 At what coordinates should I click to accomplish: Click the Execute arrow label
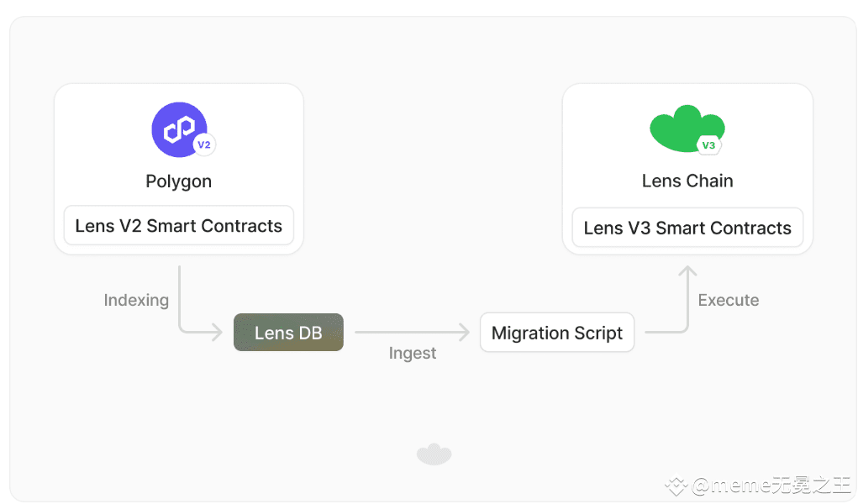coord(729,300)
